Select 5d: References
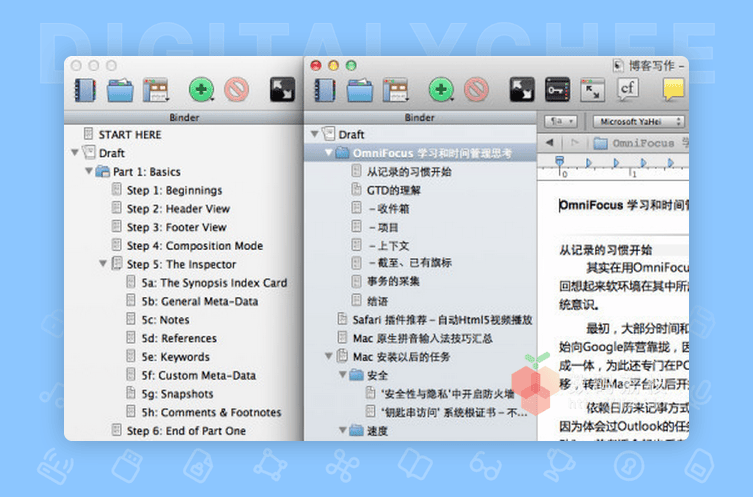The height and width of the screenshot is (497, 753). coord(179,339)
